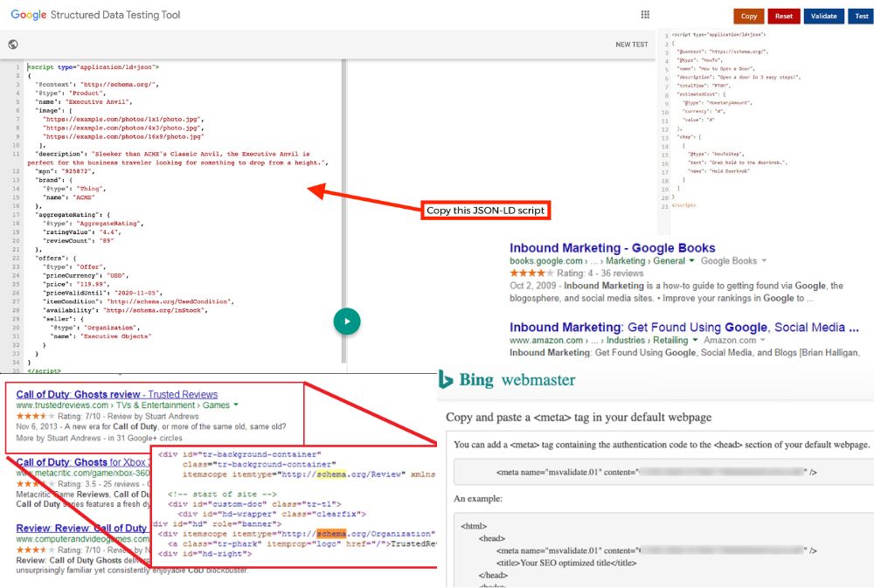The image size is (874, 588).
Task: Click the globe icon to fetch a URL
Action: click(x=12, y=43)
